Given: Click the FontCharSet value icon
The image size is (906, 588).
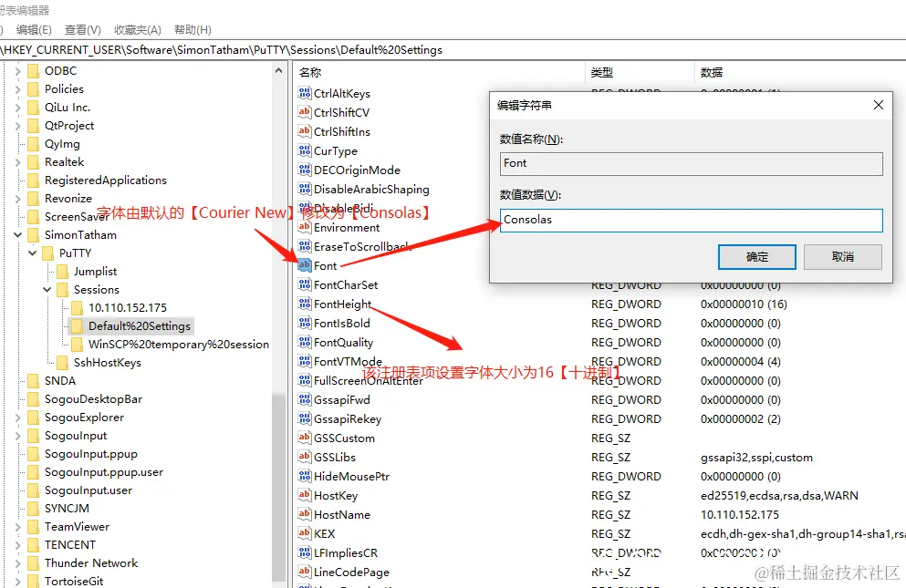Looking at the screenshot, I should (305, 284).
